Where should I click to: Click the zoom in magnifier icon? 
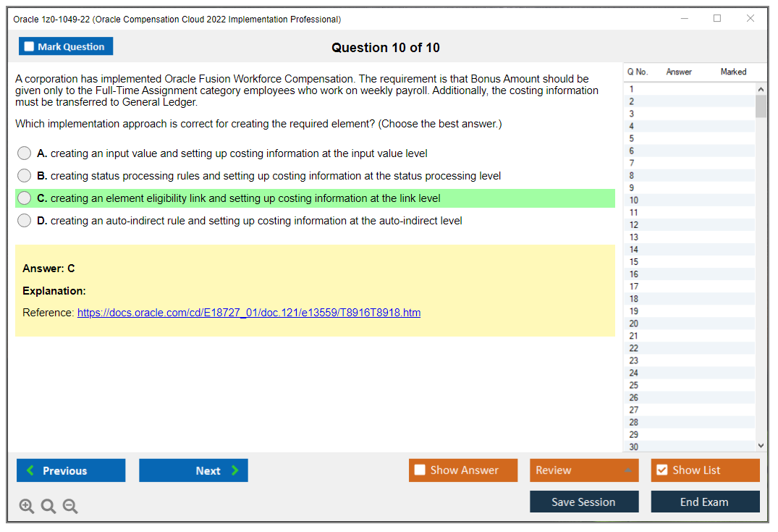[x=26, y=507]
